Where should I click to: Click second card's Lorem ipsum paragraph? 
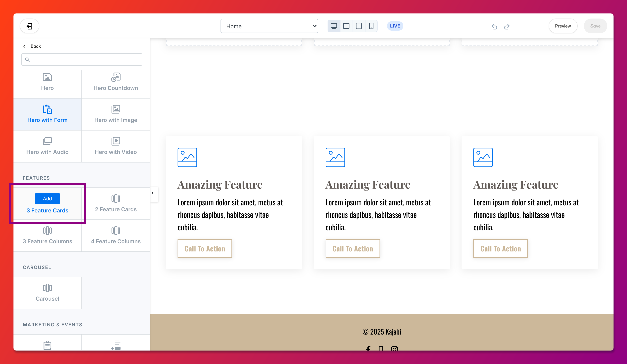[x=378, y=215]
